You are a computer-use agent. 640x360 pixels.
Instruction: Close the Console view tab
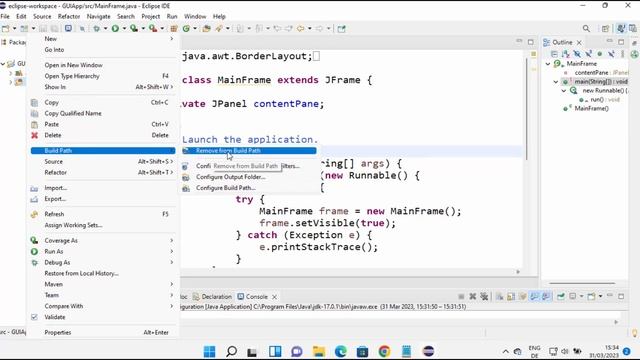[x=274, y=297]
